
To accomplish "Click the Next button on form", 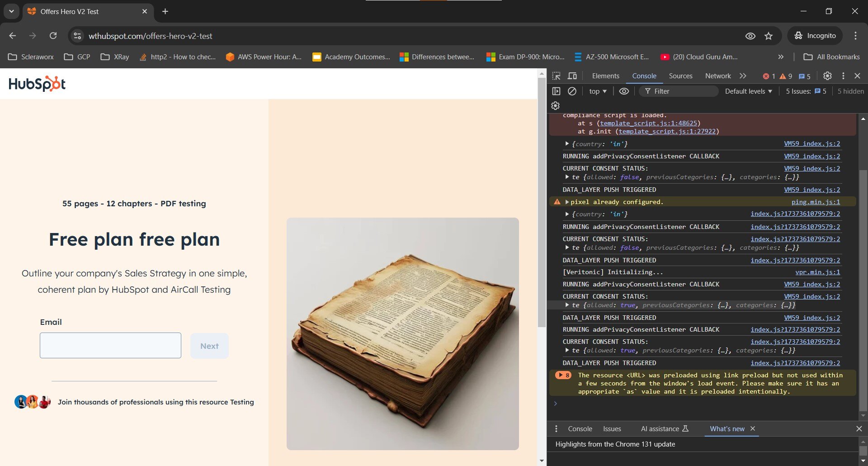I will (209, 346).
